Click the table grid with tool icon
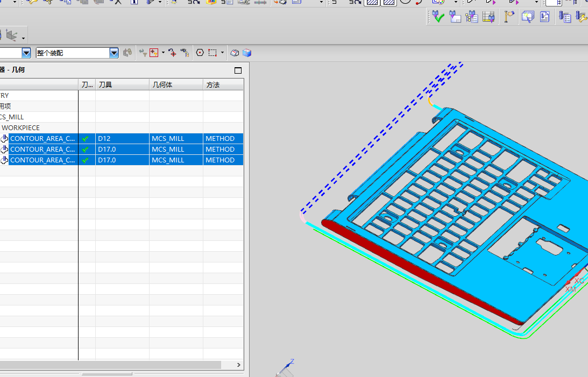Image resolution: width=588 pixels, height=377 pixels. click(x=488, y=17)
